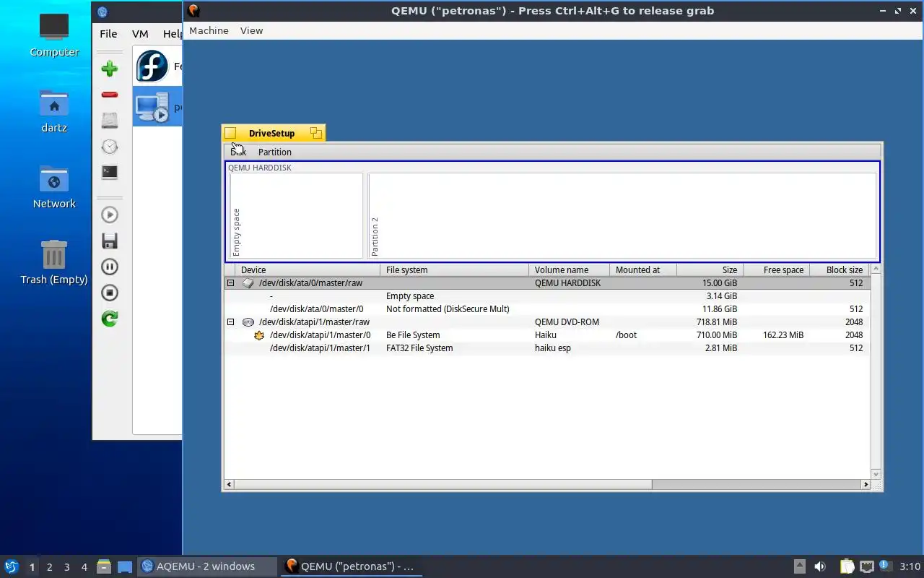Screen dimensions: 924x578
Task: Switch to workspace 4 in taskbar
Action: [84, 566]
